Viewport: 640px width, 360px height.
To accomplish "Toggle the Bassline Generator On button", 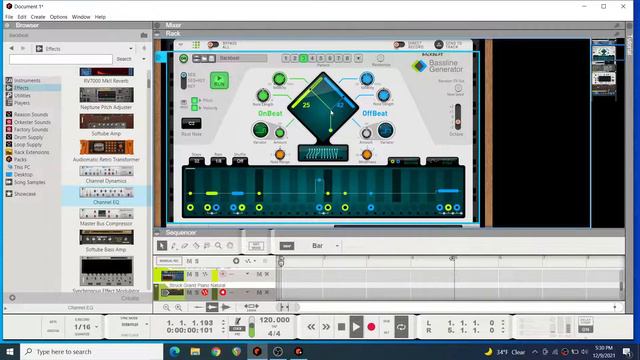I will tap(184, 58).
